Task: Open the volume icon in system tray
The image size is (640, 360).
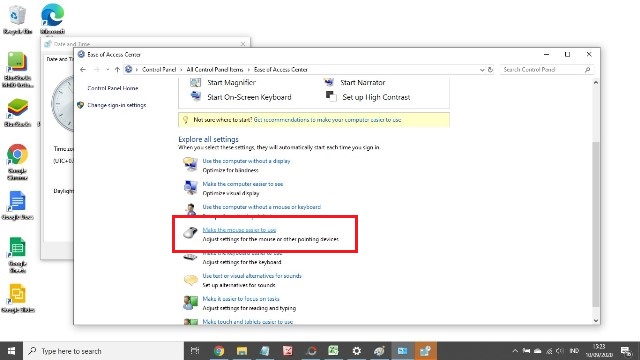Action: (560, 351)
